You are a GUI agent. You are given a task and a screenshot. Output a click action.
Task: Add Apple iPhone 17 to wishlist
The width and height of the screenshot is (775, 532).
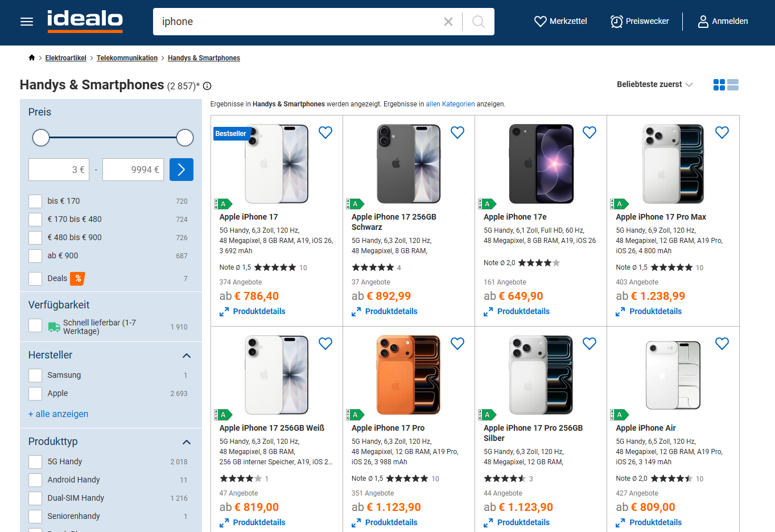point(325,133)
